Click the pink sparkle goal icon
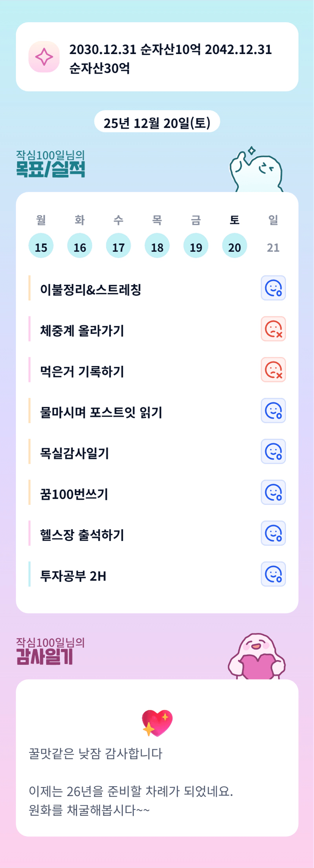 [x=44, y=57]
